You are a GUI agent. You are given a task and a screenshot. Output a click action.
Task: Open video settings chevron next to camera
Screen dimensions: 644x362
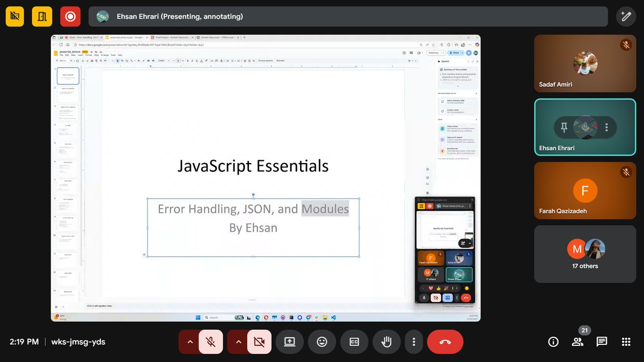[239, 342]
